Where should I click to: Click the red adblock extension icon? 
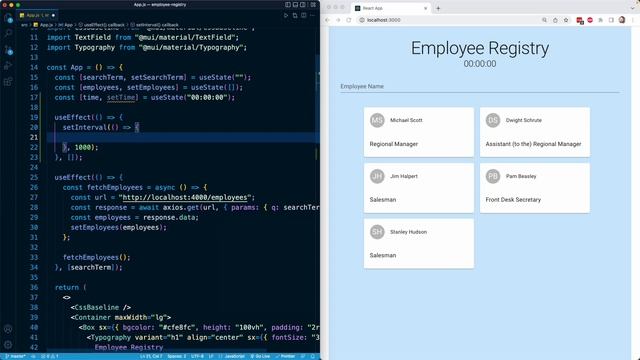(x=590, y=20)
